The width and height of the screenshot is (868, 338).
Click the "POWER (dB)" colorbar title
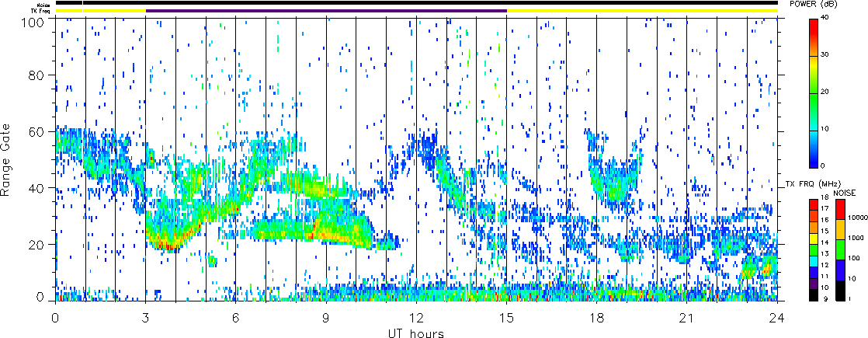pyautogui.click(x=814, y=5)
